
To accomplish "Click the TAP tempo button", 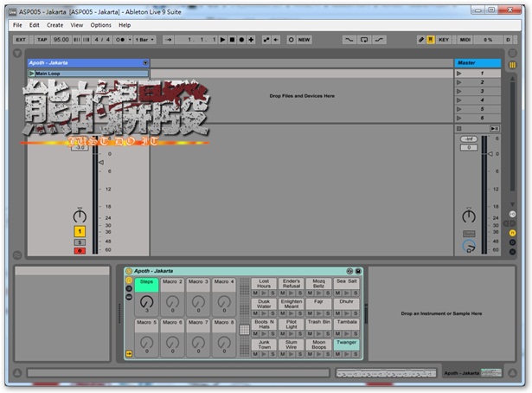I will point(42,40).
